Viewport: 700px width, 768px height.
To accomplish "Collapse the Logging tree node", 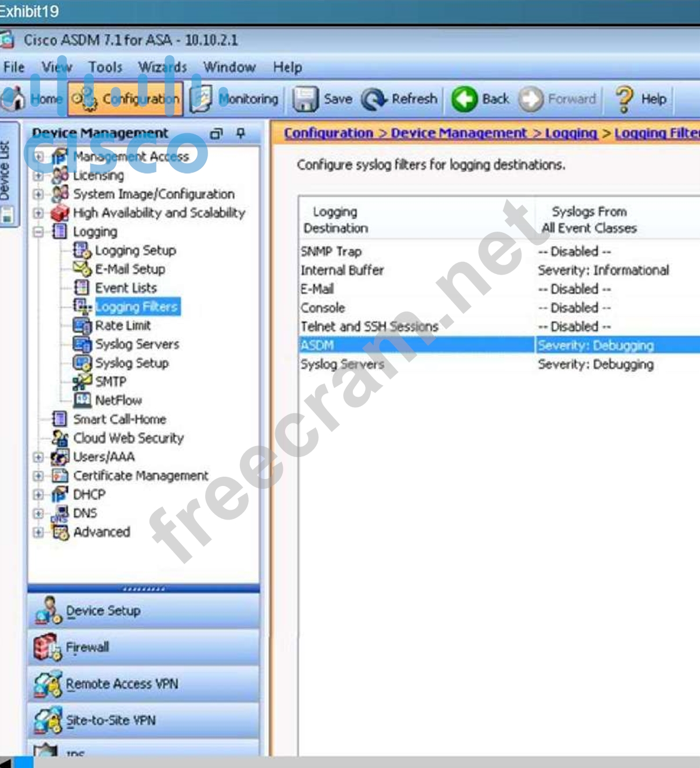I will point(38,232).
